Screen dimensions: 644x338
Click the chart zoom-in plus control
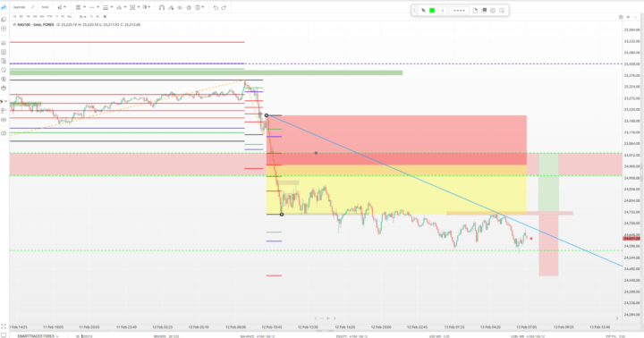(x=327, y=318)
